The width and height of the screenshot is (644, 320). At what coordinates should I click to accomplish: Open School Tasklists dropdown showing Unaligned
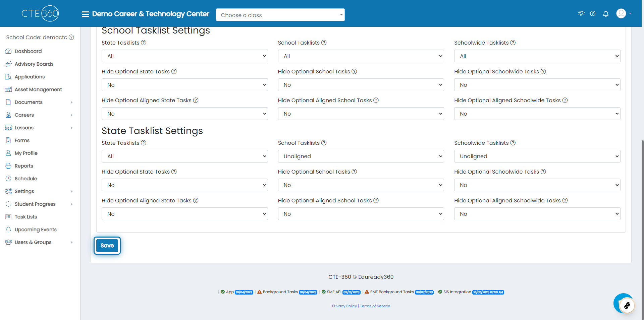pyautogui.click(x=361, y=156)
